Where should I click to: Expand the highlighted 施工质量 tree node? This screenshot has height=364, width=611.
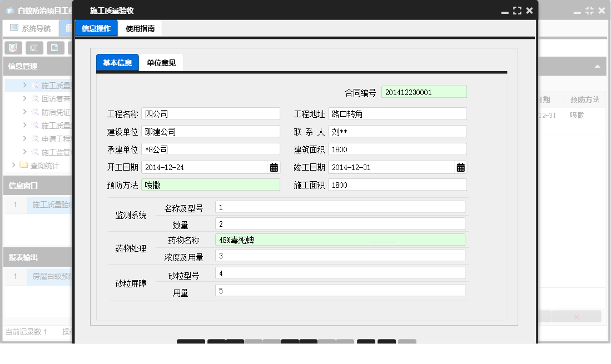click(24, 85)
